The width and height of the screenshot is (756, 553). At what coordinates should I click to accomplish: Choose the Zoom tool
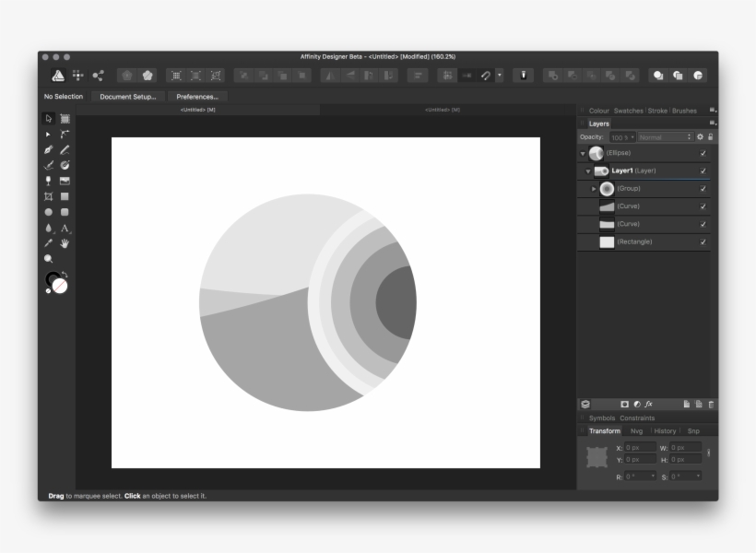47,258
